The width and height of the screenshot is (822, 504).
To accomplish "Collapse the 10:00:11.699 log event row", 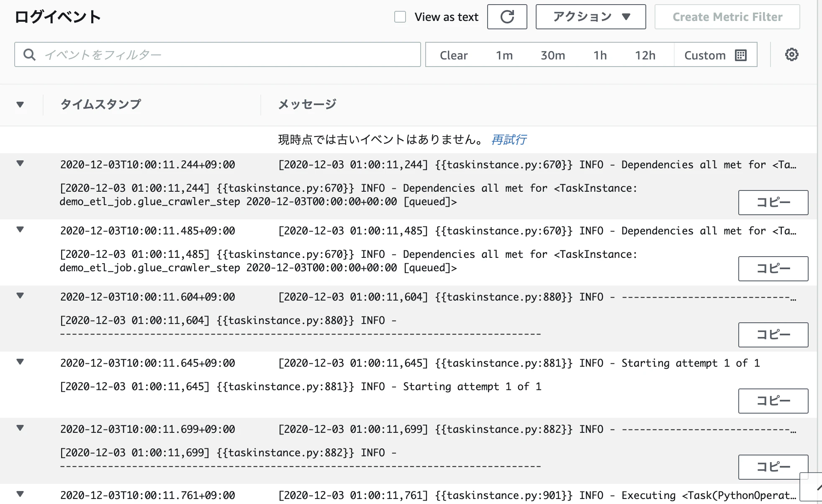I will (x=20, y=428).
